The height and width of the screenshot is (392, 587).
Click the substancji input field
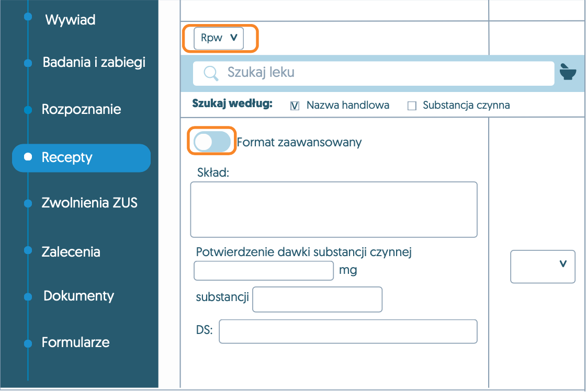(317, 299)
